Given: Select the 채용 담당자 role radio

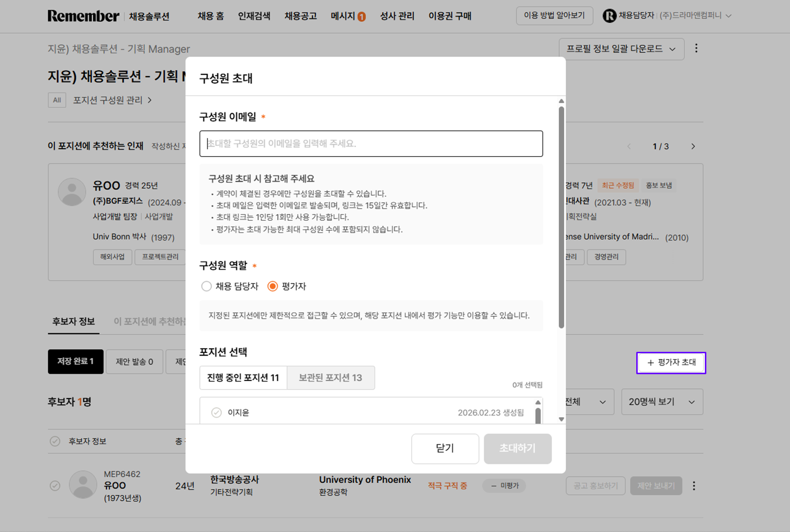Looking at the screenshot, I should pos(206,286).
